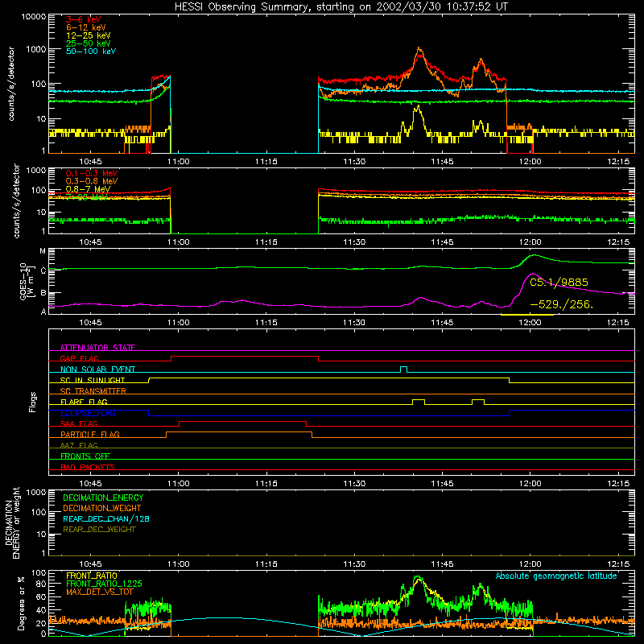The image size is (644, 644).
Task: Select the 50-100 keV legend label
Action: pyautogui.click(x=91, y=52)
